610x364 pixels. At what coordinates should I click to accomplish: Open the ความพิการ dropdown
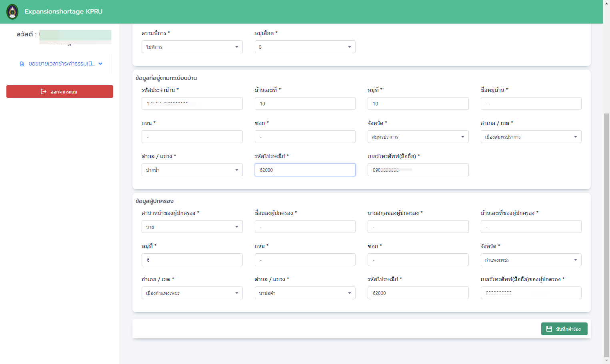click(192, 47)
